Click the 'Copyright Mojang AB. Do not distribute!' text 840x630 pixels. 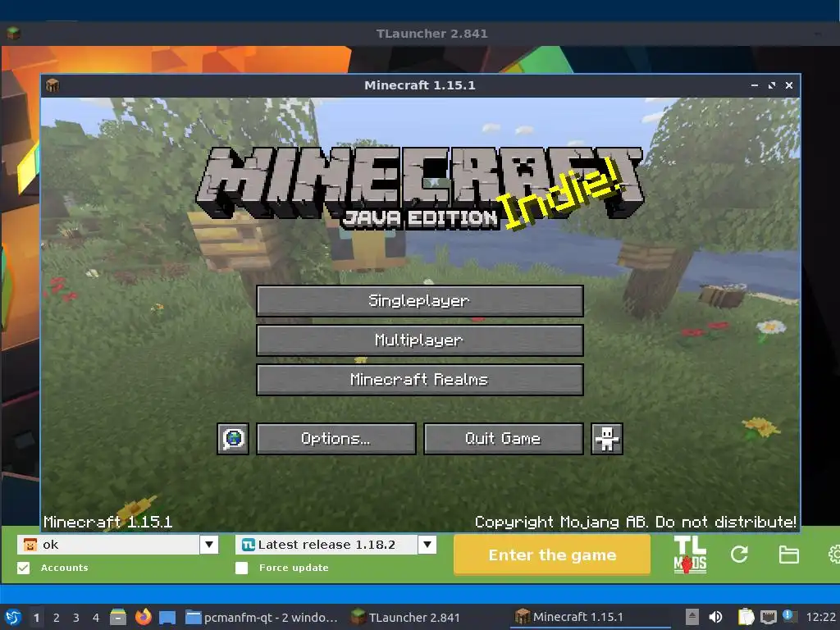[x=636, y=522]
